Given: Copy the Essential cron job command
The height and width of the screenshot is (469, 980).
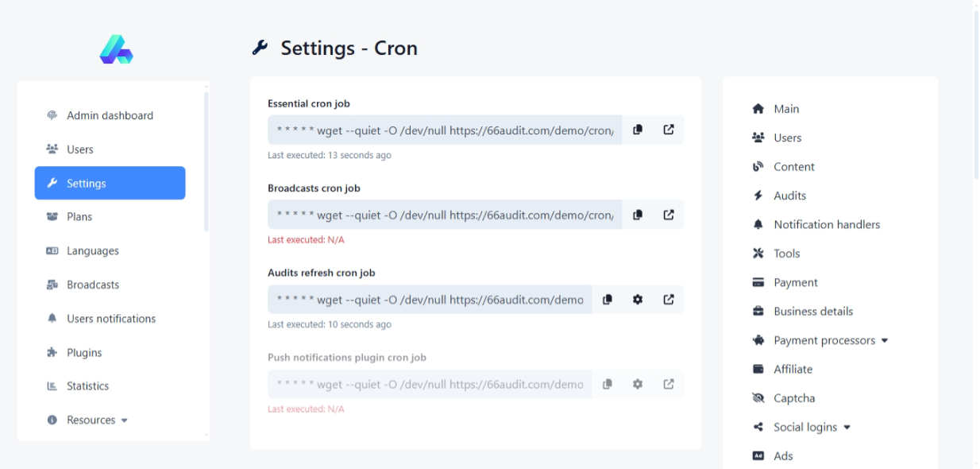Looking at the screenshot, I should (638, 130).
